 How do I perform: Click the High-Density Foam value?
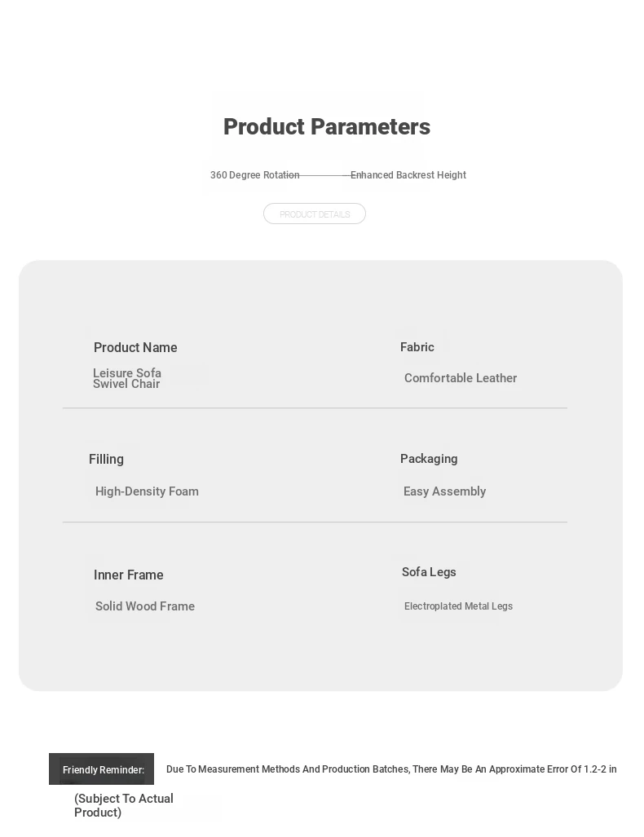click(x=147, y=491)
